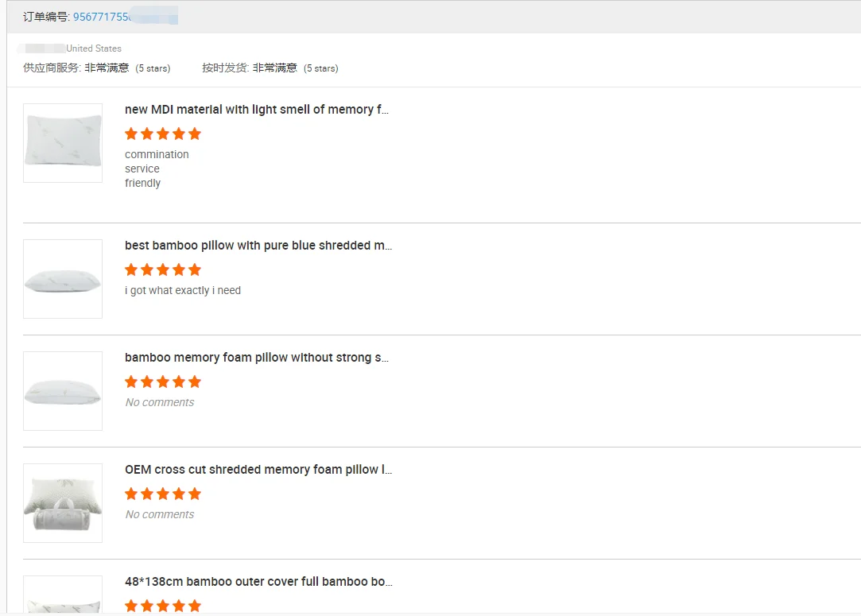Click the stars under bamboo memory foam pillow title
Viewport: 861px width, 616px height.
163,382
